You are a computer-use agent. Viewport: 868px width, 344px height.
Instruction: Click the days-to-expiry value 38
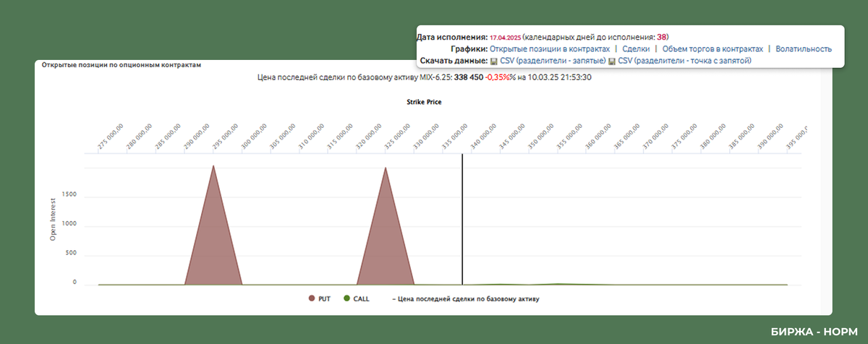662,37
